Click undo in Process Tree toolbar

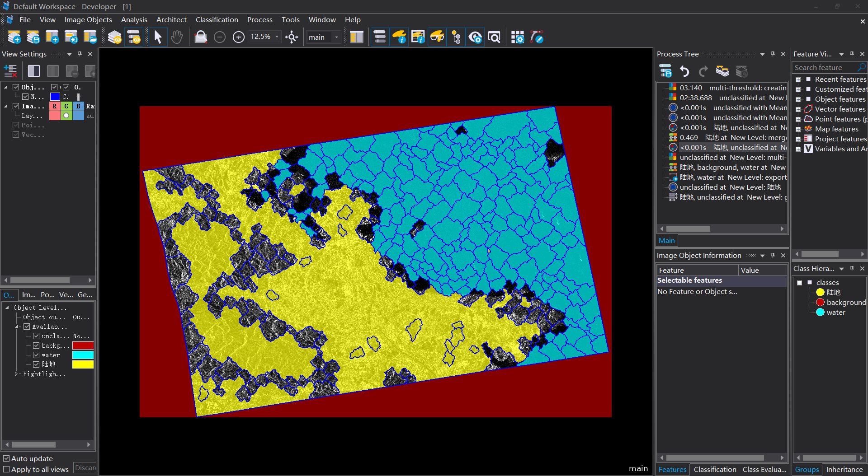pyautogui.click(x=684, y=71)
